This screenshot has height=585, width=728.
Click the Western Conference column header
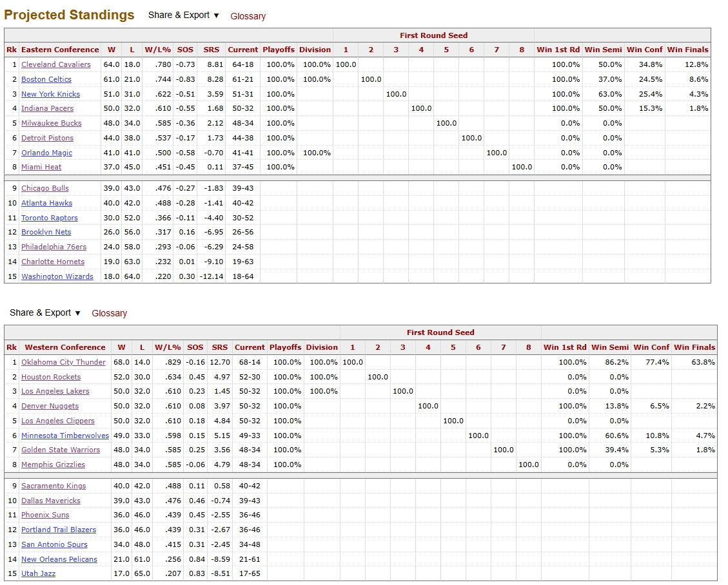tap(64, 347)
